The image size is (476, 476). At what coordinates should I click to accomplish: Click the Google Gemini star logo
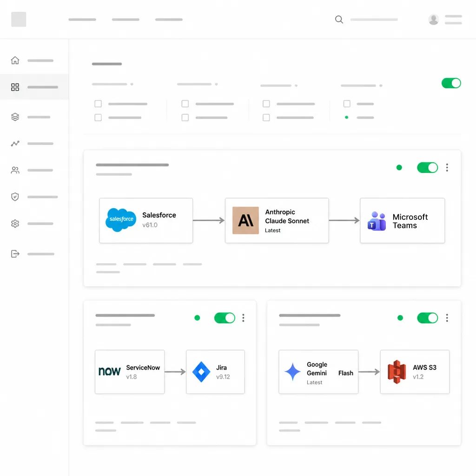click(x=293, y=371)
